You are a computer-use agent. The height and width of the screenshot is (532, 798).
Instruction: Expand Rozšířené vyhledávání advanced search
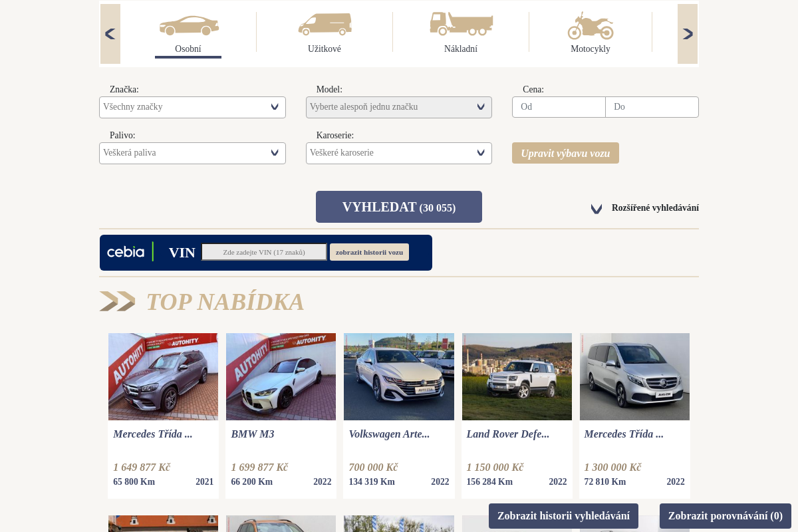pyautogui.click(x=645, y=208)
